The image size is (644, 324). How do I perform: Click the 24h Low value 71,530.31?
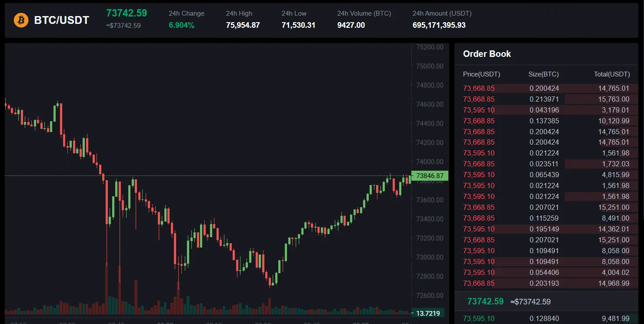298,25
